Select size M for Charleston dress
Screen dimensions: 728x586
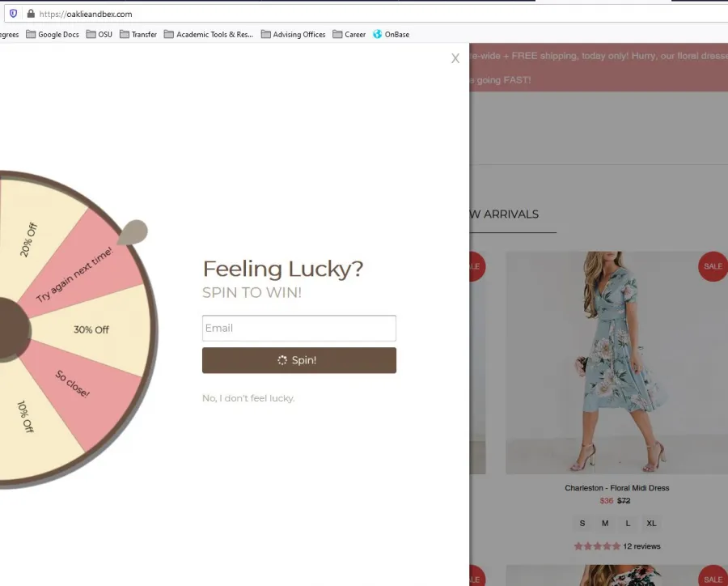(x=605, y=523)
